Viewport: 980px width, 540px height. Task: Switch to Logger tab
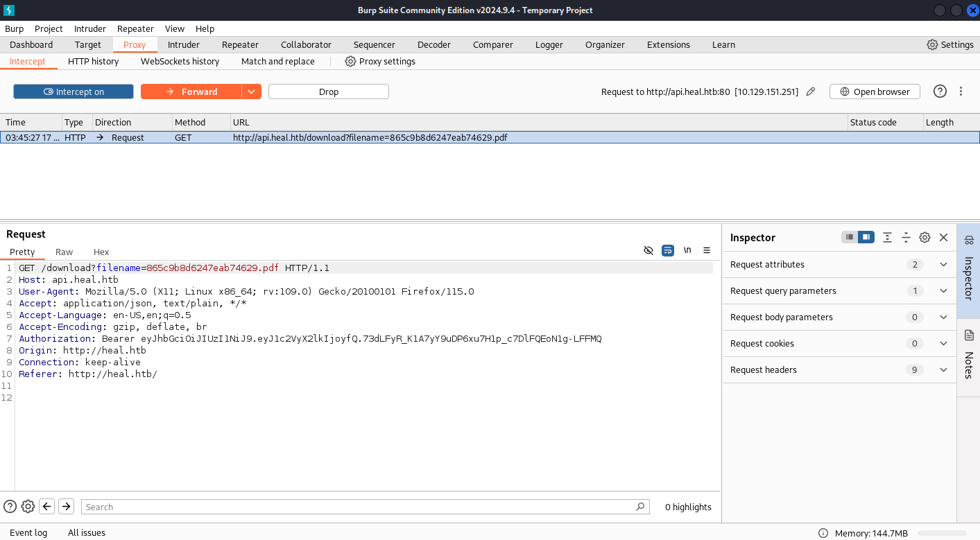pos(549,44)
